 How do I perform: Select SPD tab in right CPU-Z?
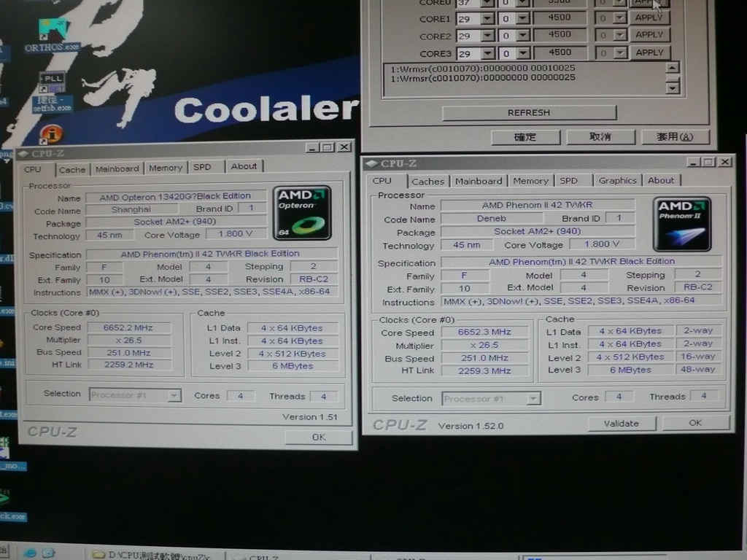pyautogui.click(x=569, y=181)
